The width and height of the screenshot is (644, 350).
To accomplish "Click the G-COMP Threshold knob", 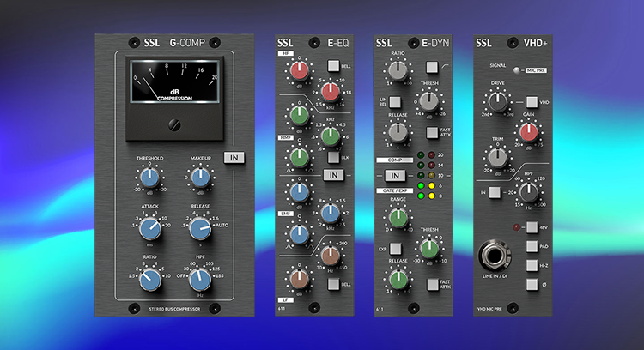I will tap(149, 178).
